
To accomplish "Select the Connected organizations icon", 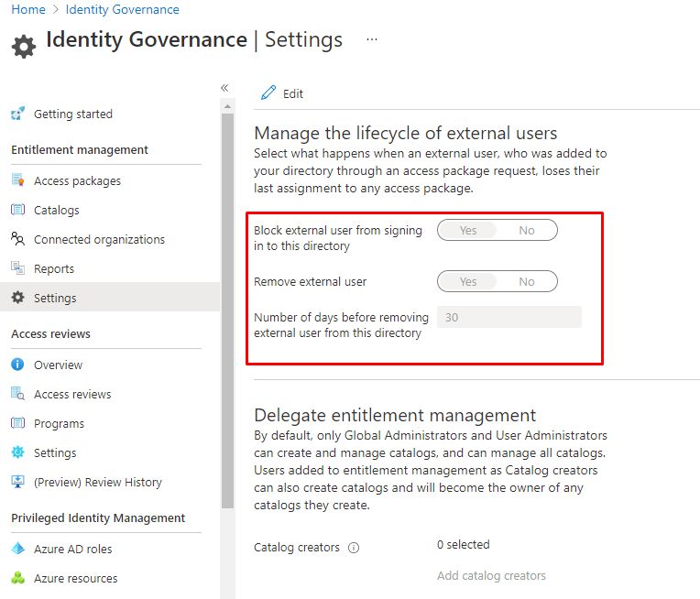I will (x=17, y=240).
